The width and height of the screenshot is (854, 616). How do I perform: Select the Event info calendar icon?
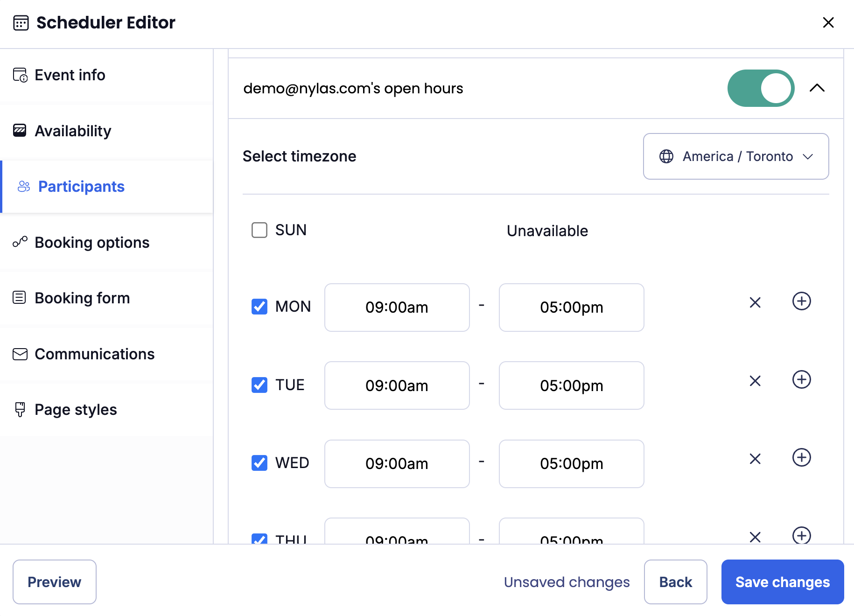20,75
